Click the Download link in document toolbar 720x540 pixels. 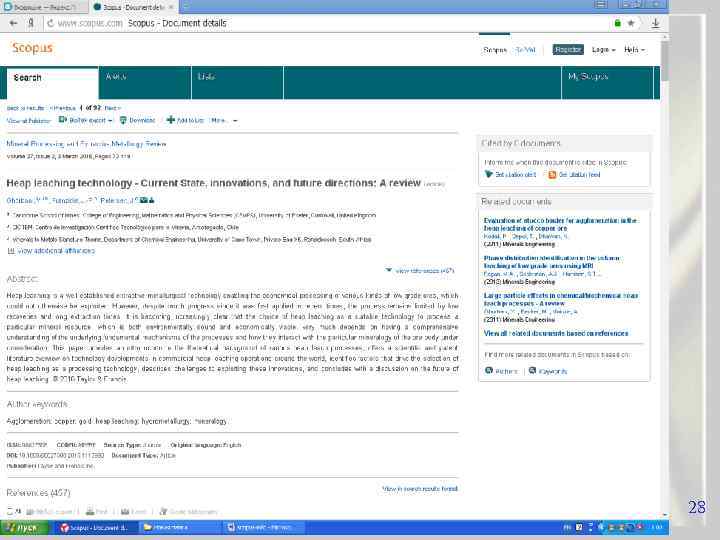142,120
